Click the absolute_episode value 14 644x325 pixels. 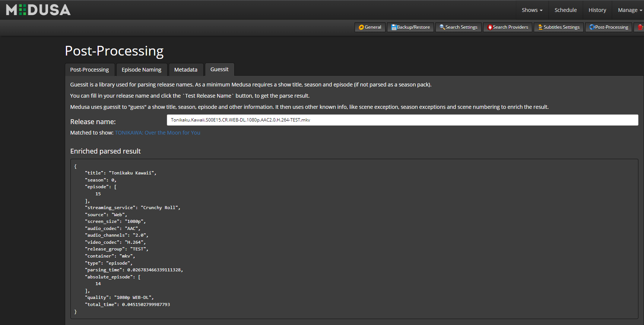98,284
